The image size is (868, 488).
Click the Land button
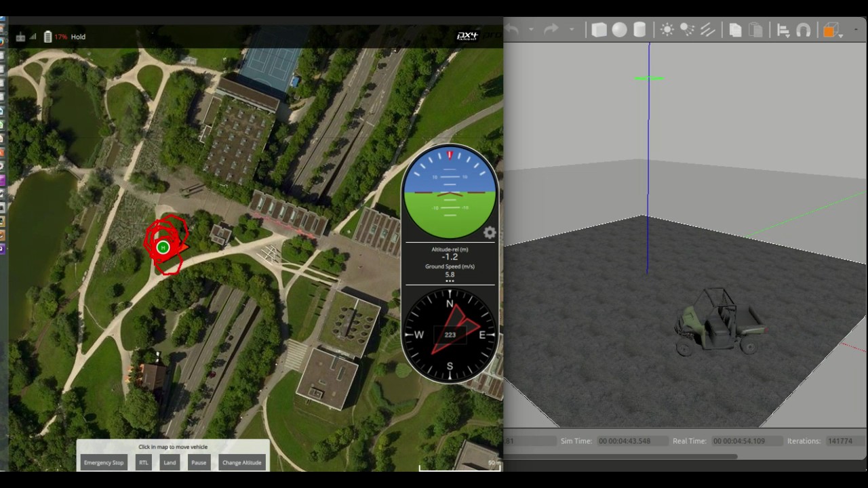[x=170, y=462]
